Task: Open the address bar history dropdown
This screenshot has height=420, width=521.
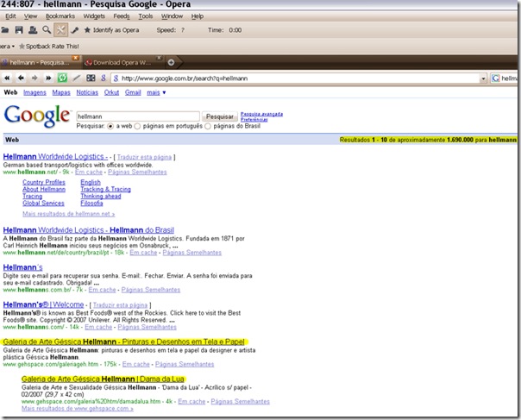Action: [x=483, y=78]
